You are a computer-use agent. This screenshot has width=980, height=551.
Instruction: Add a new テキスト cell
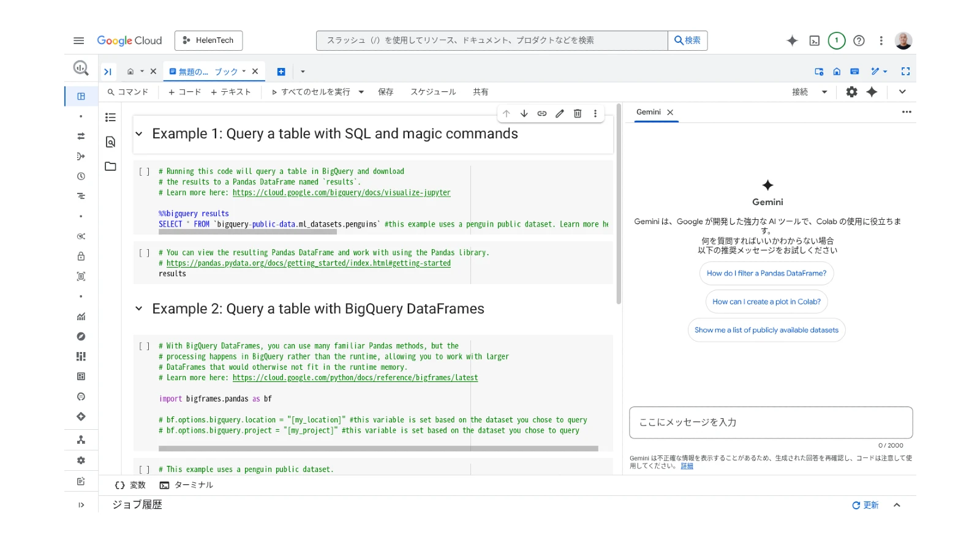(231, 92)
